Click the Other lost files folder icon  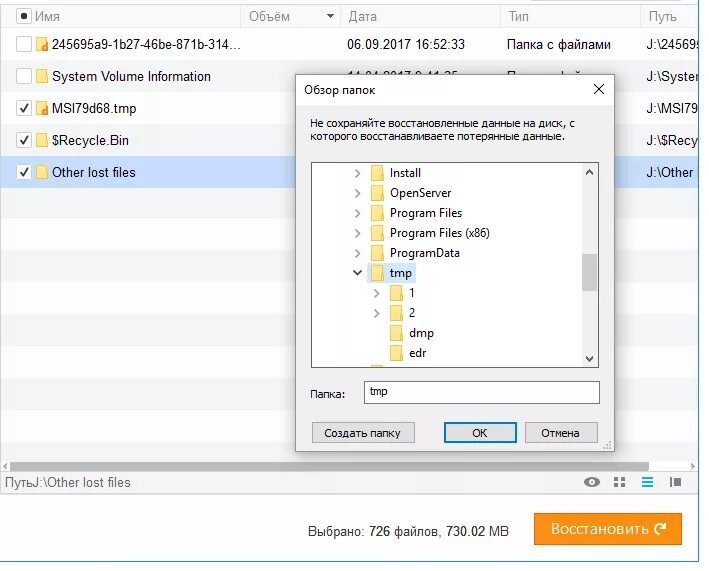point(42,172)
